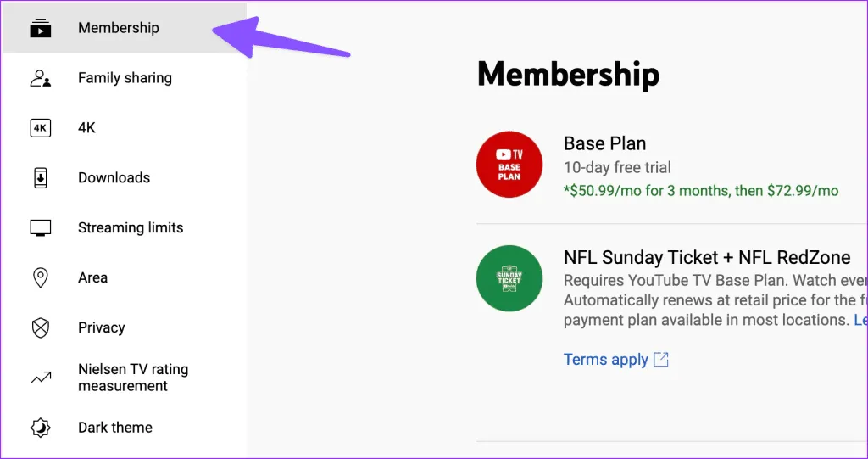Image resolution: width=868 pixels, height=459 pixels.
Task: Click the Terms apply link
Action: coord(605,360)
